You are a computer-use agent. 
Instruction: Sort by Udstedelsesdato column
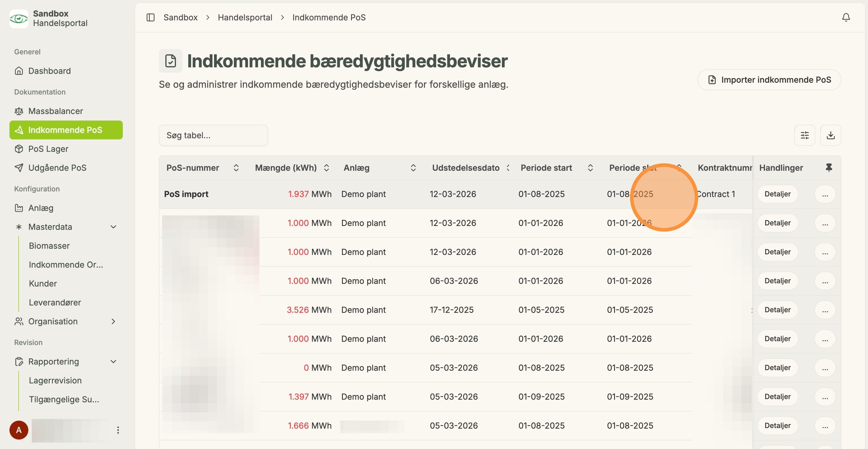click(x=508, y=167)
